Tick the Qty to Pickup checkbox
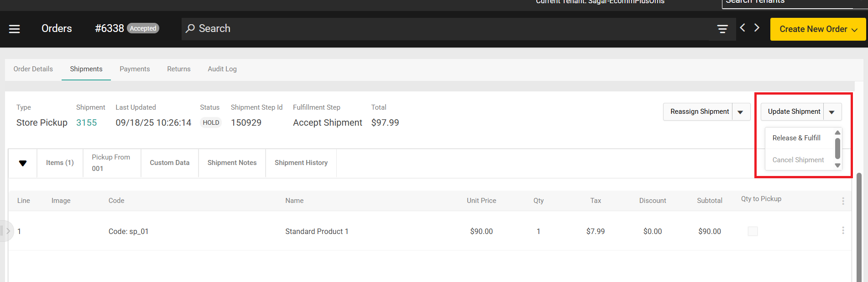The width and height of the screenshot is (868, 282). point(753,231)
